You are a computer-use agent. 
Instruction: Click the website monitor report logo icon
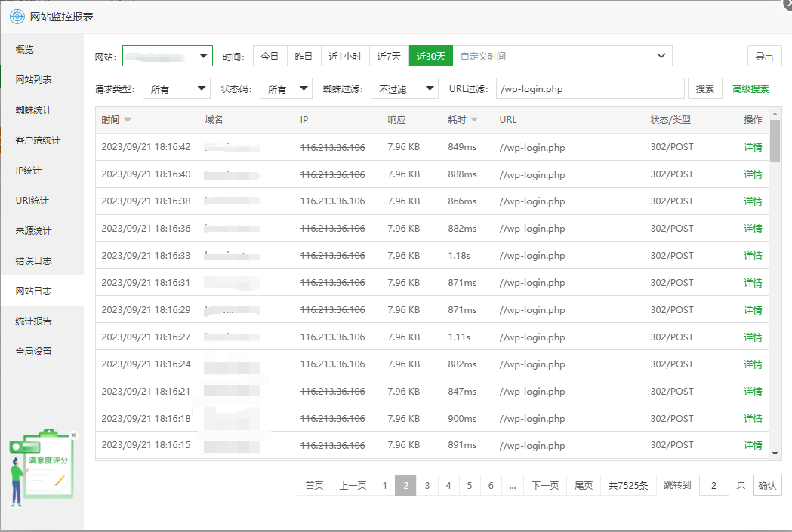point(17,17)
